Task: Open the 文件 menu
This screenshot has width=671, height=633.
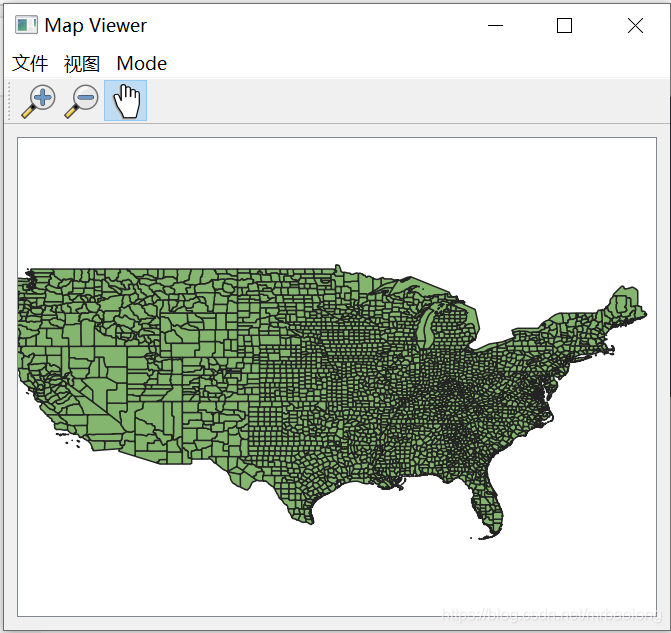Action: point(30,64)
